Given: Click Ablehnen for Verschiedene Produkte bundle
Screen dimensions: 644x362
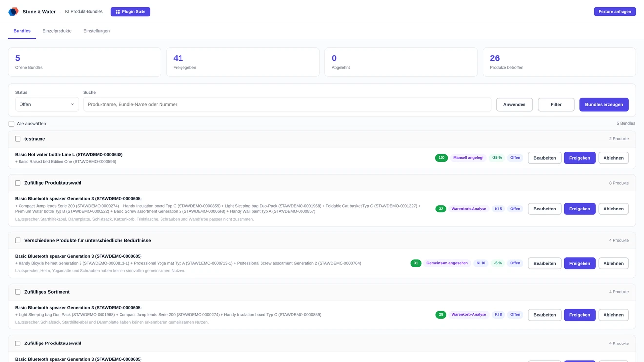Looking at the screenshot, I should point(613,263).
